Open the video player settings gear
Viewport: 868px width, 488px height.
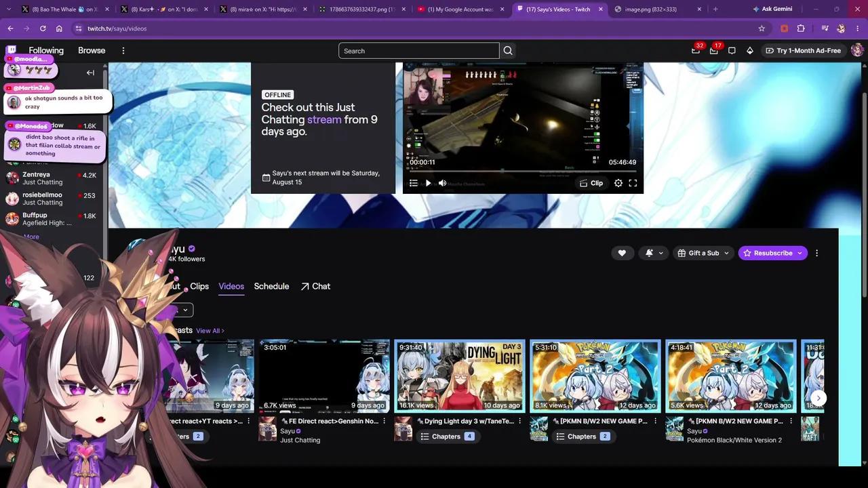618,183
